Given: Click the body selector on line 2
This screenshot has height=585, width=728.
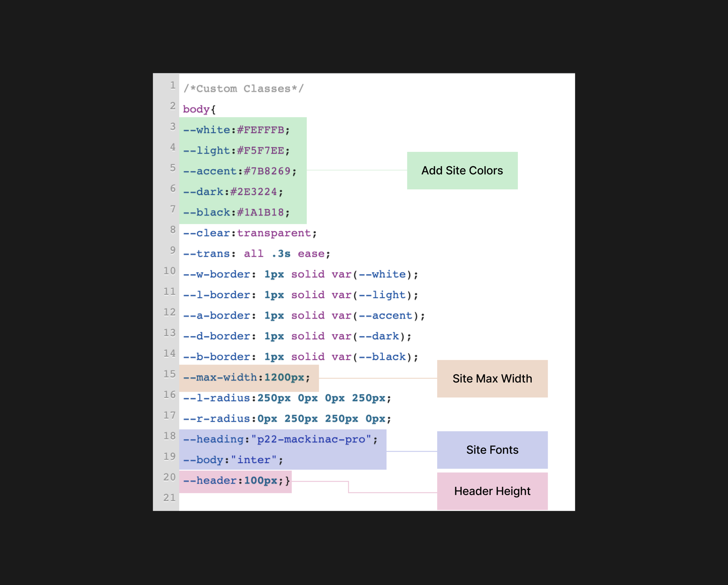Looking at the screenshot, I should click(196, 109).
